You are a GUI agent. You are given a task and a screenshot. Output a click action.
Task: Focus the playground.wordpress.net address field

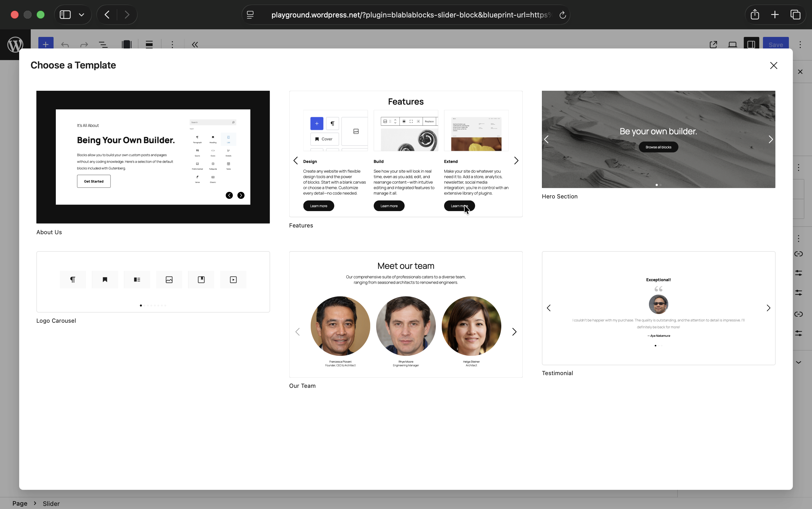tap(411, 15)
